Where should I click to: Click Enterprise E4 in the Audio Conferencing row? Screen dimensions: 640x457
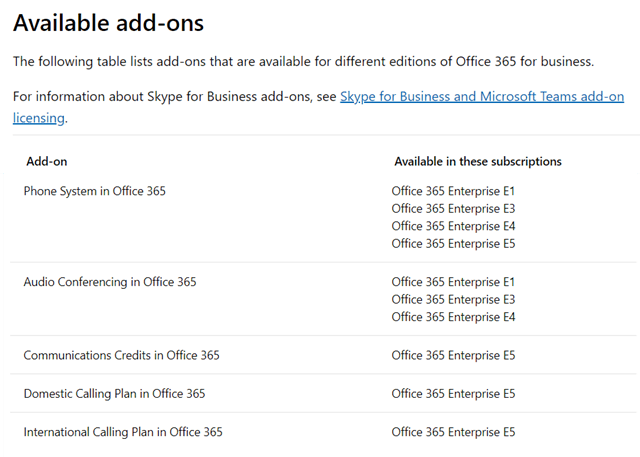453,317
